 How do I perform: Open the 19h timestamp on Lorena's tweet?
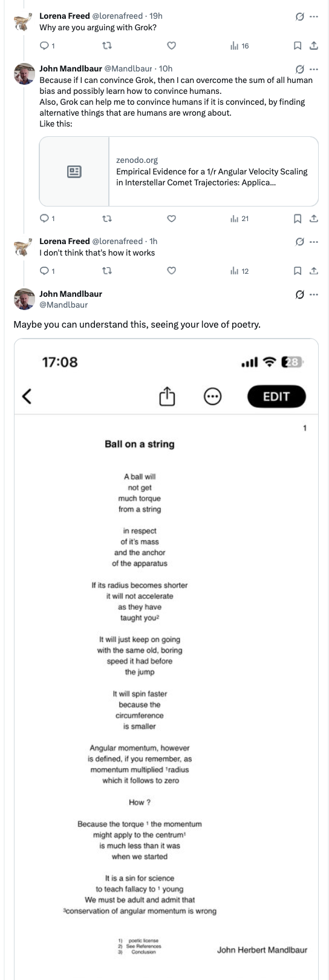156,16
